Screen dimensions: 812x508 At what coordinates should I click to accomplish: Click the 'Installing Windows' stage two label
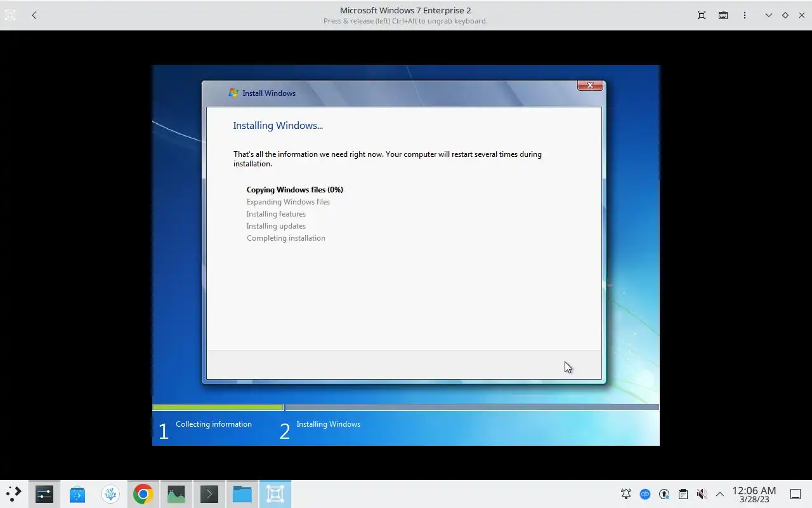329,424
